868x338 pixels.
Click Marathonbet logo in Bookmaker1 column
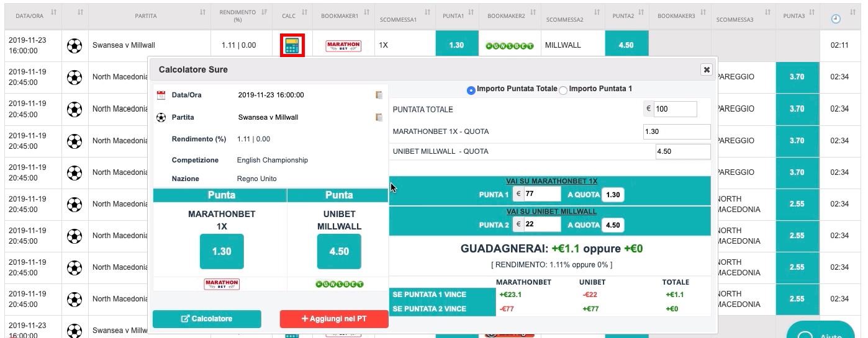[343, 46]
